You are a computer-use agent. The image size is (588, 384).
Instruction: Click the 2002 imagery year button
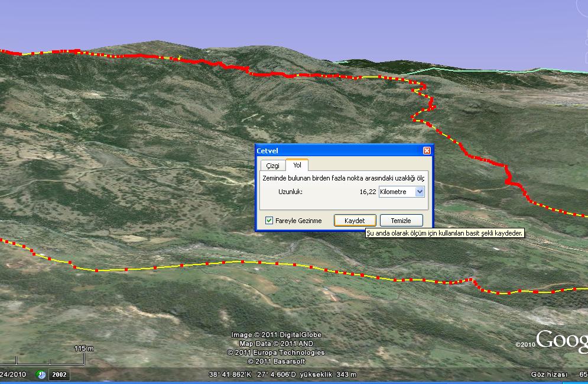59,375
